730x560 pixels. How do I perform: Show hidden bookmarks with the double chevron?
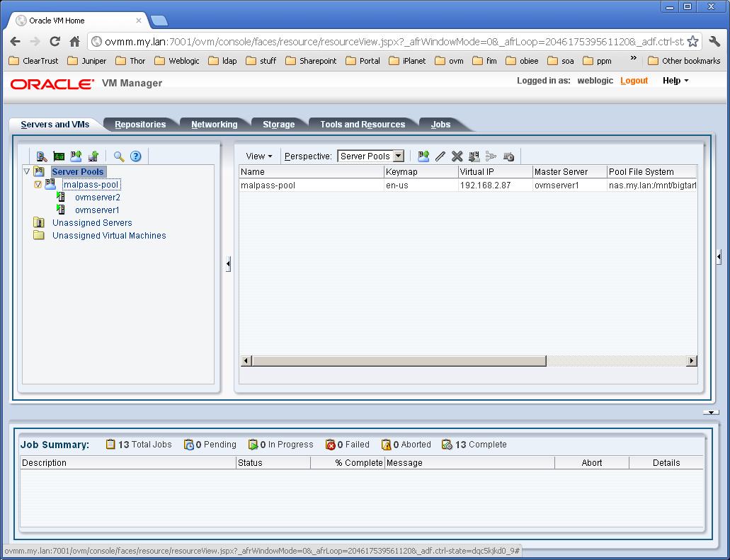pos(633,58)
